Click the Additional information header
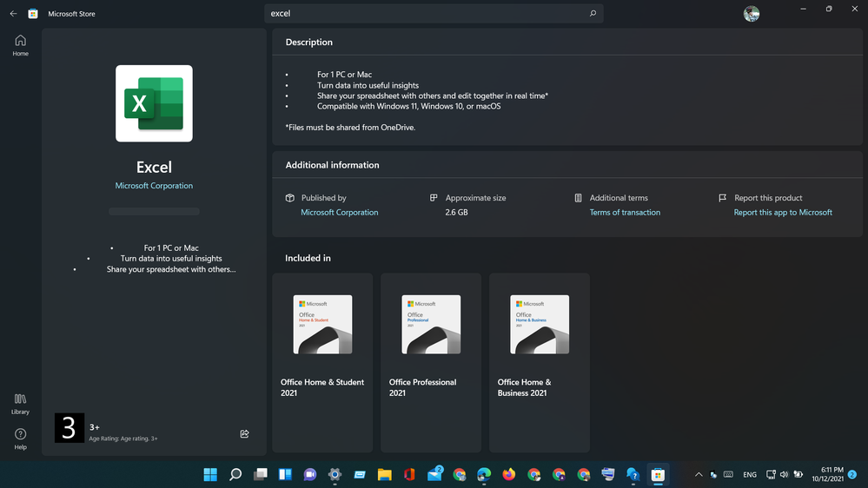Image resolution: width=868 pixels, height=488 pixels. coord(332,165)
